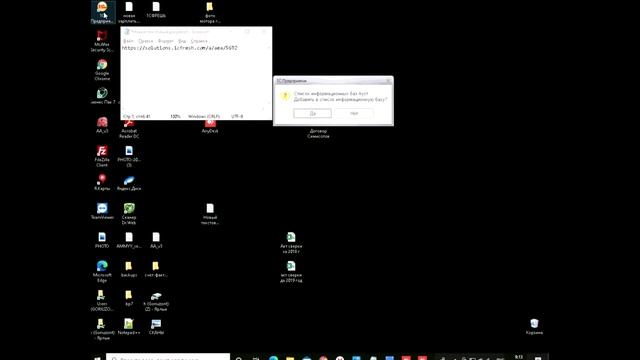This screenshot has width=640, height=360.
Task: Launch TeamViewer from the desktop
Action: [x=102, y=211]
